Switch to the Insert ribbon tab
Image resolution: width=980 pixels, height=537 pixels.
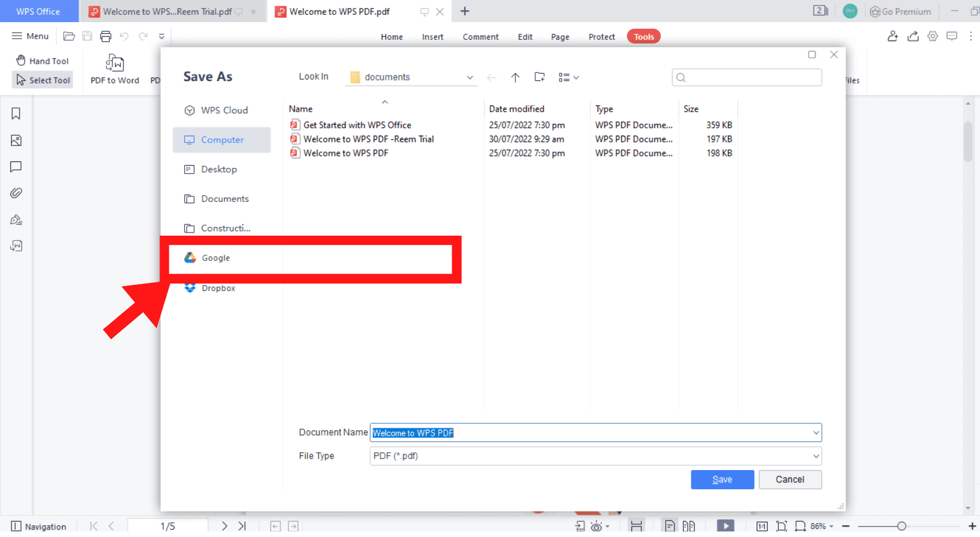pyautogui.click(x=433, y=37)
